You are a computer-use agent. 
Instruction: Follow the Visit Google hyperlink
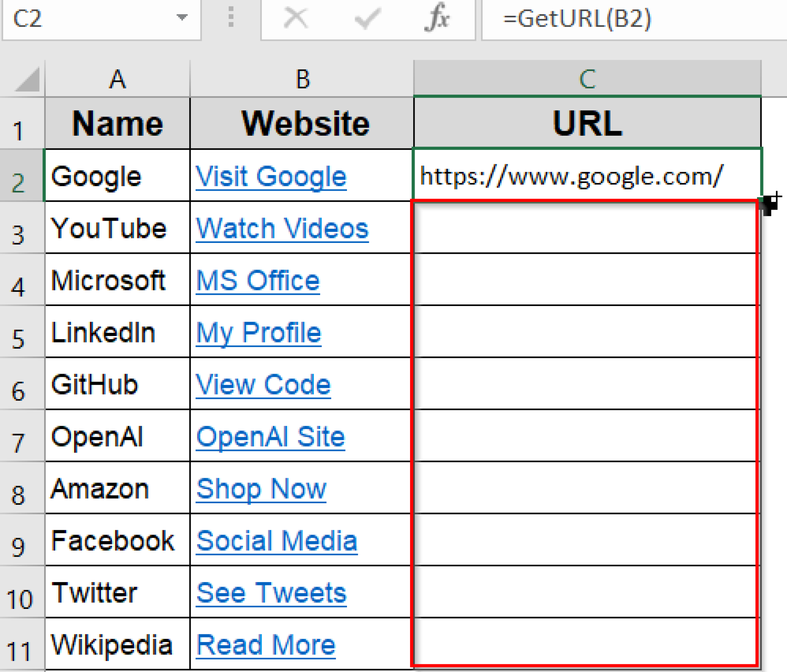[271, 176]
